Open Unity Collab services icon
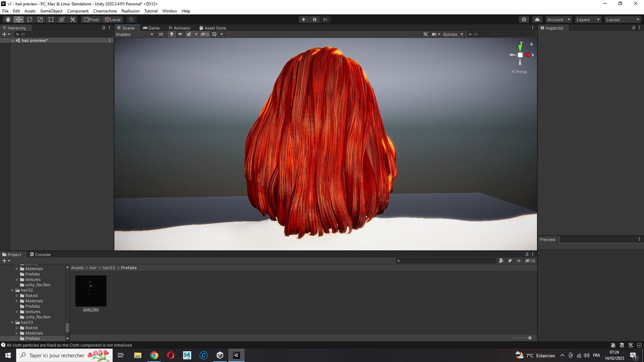644x362 pixels. click(x=524, y=20)
